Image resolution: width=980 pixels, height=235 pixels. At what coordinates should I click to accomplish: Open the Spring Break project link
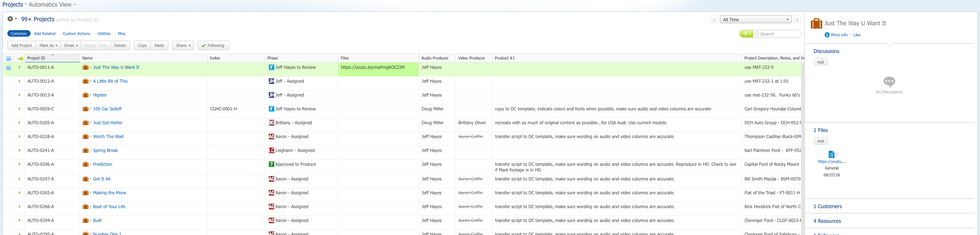[105, 151]
